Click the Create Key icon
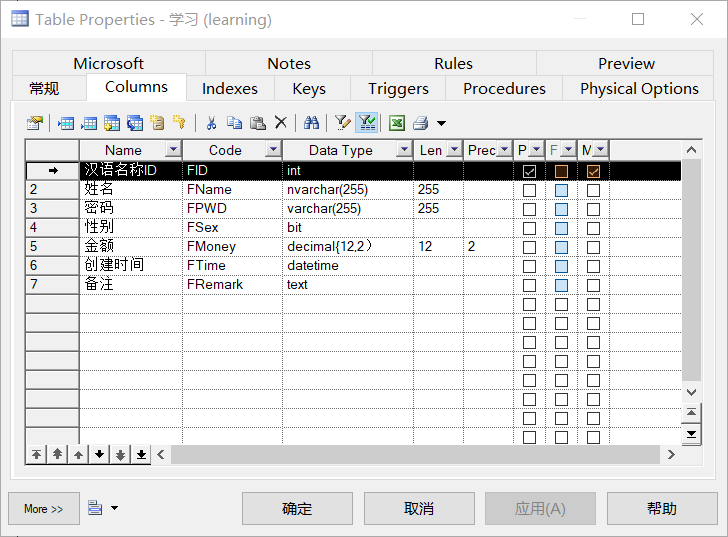The height and width of the screenshot is (537, 728). tap(179, 123)
